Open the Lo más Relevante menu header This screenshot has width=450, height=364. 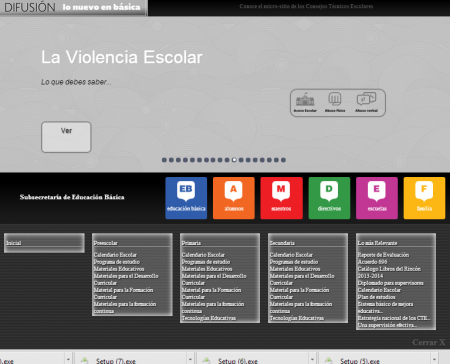coord(377,243)
